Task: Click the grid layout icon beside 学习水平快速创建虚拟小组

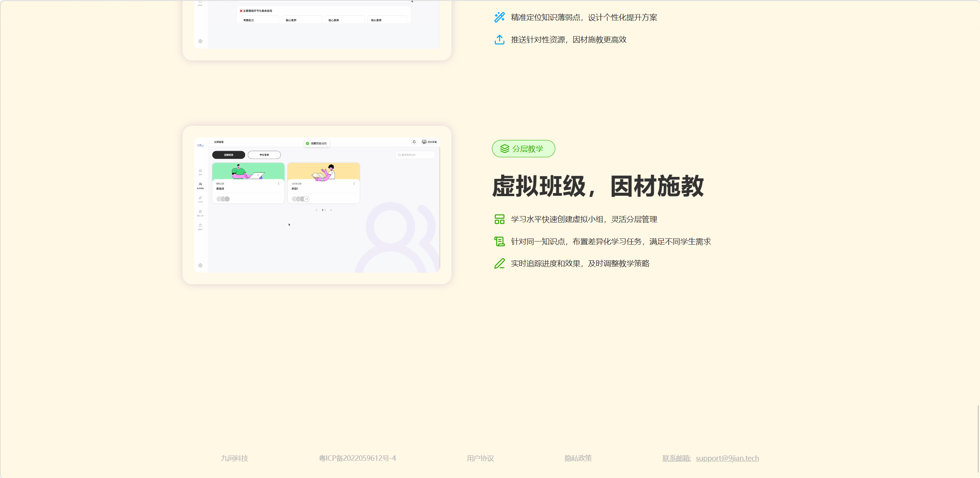Action: [x=499, y=219]
